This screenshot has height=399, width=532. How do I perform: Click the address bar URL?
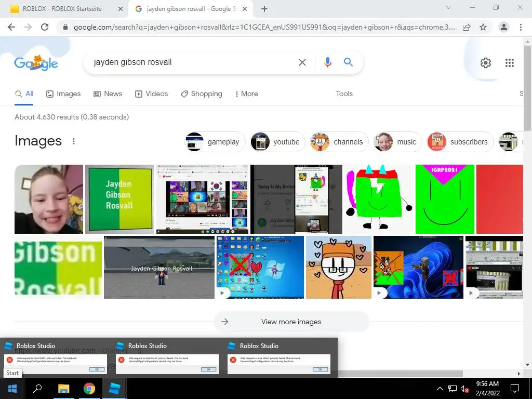tap(264, 27)
